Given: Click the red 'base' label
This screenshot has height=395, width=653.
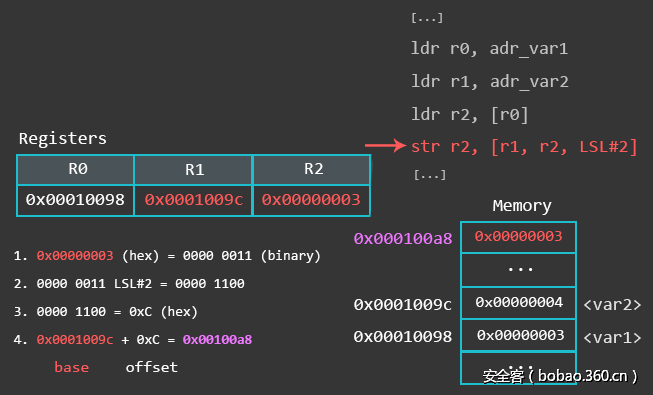Looking at the screenshot, I should (x=72, y=368).
